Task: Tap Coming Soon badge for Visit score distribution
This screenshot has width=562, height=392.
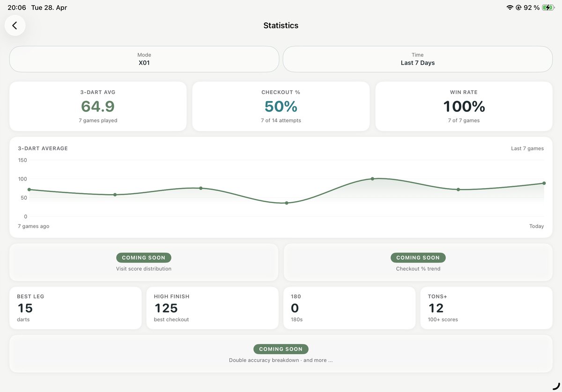Action: [144, 258]
